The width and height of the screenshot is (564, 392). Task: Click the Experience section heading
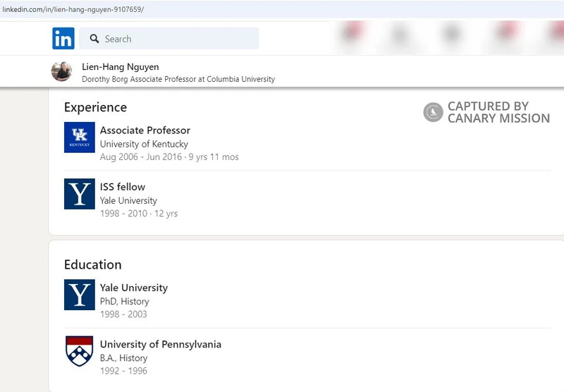point(95,107)
